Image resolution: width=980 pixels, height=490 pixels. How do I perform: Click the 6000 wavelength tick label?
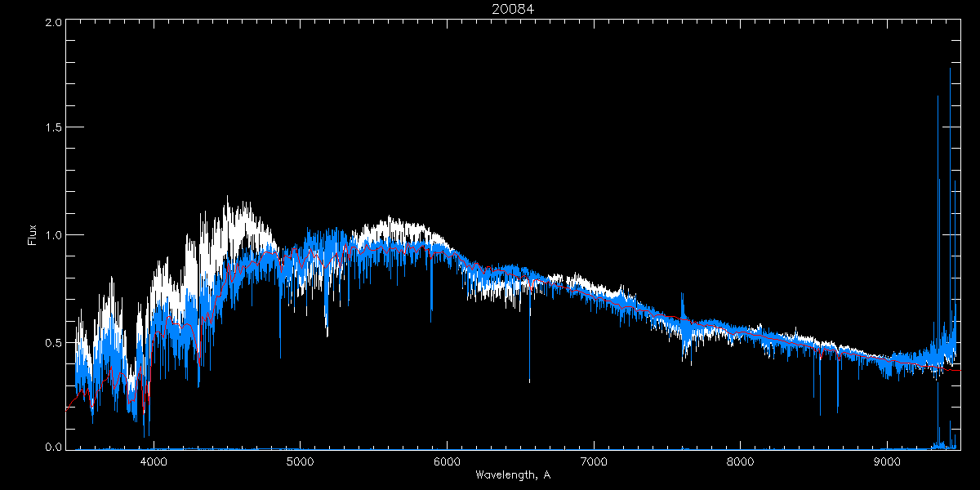[448, 461]
